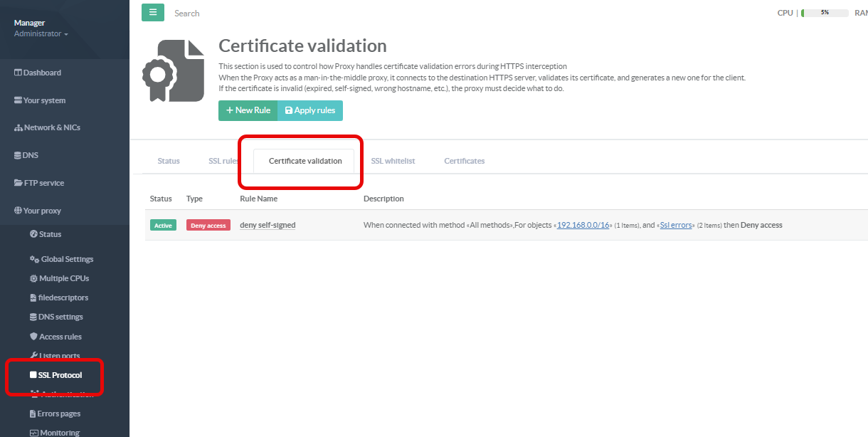Click the CPU usage progress bar
Screen dimensions: 868x437
point(824,13)
